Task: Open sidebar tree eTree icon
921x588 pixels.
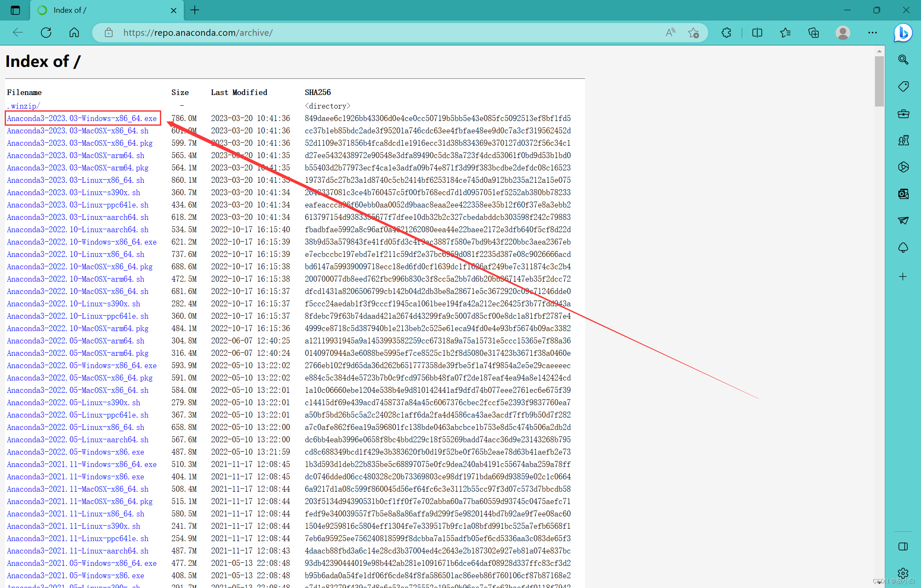Action: point(903,248)
